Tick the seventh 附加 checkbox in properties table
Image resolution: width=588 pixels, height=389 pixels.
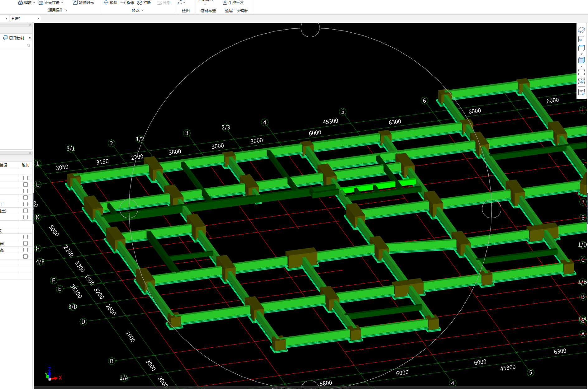point(26,217)
